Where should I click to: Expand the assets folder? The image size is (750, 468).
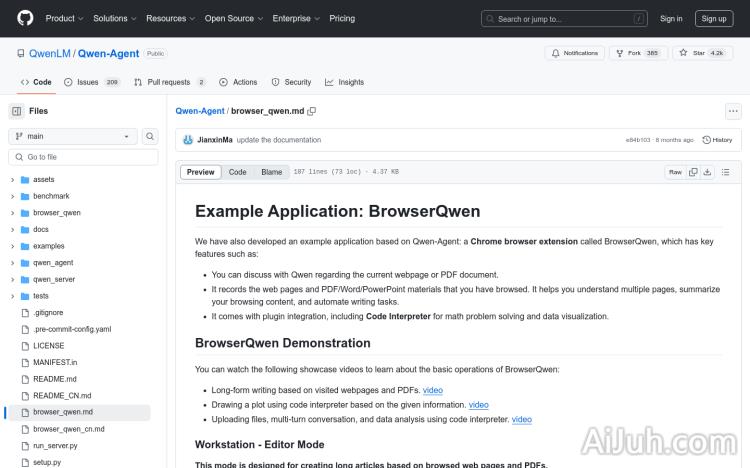click(x=12, y=180)
